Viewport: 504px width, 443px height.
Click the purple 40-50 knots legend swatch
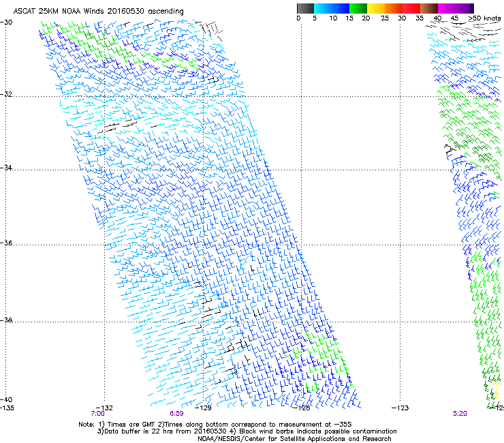(x=456, y=8)
